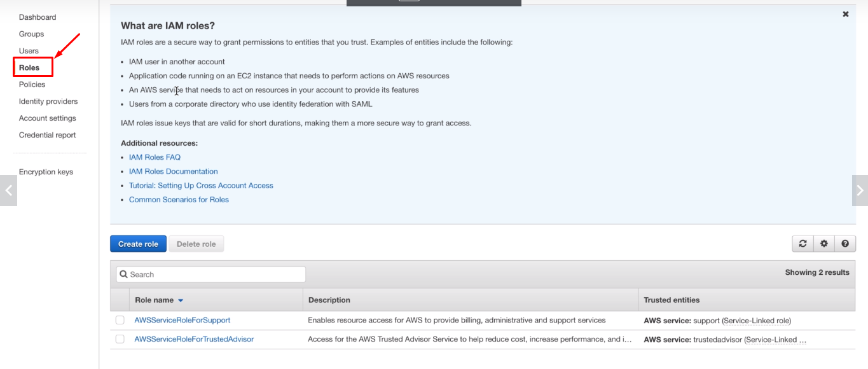Open IAM Roles Documentation link
868x369 pixels.
pos(174,171)
